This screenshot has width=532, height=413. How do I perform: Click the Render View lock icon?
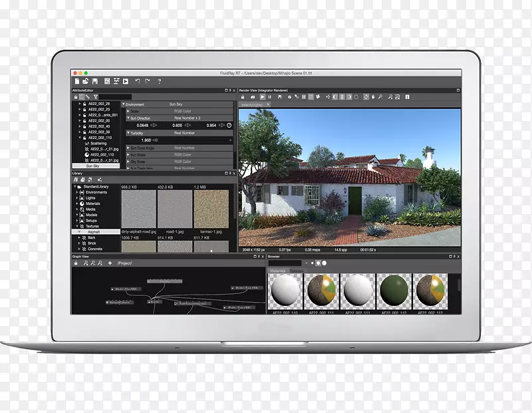243,97
